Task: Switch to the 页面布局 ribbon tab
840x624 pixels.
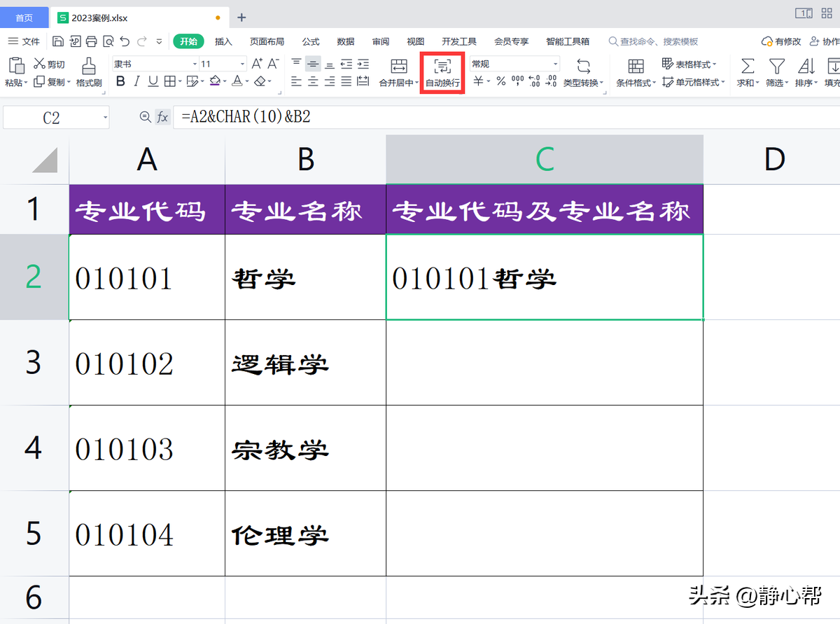Action: point(267,41)
